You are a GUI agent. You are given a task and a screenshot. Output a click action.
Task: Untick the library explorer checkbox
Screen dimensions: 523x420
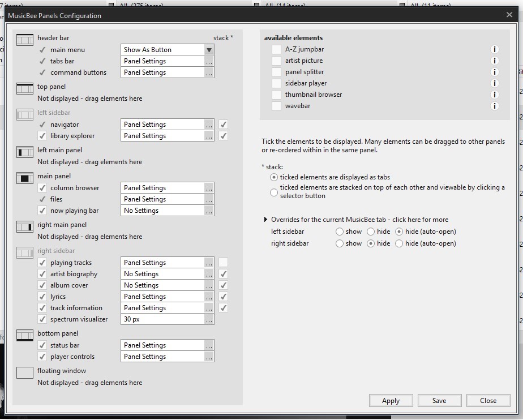click(42, 136)
